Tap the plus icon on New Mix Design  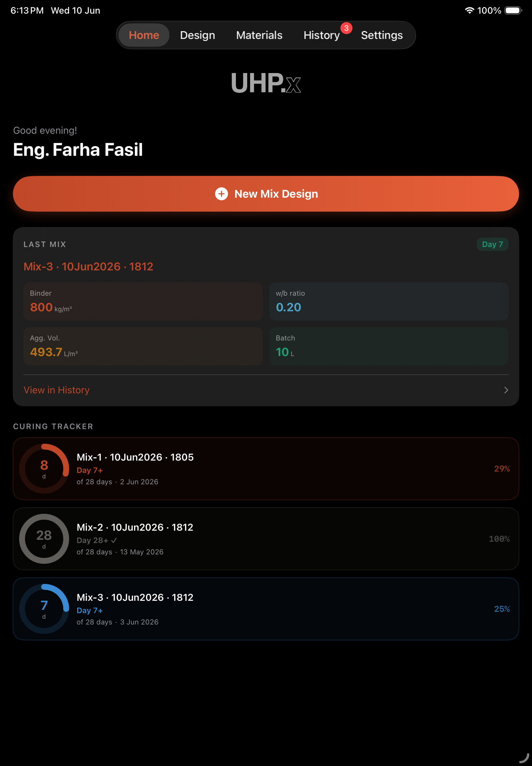(x=221, y=194)
